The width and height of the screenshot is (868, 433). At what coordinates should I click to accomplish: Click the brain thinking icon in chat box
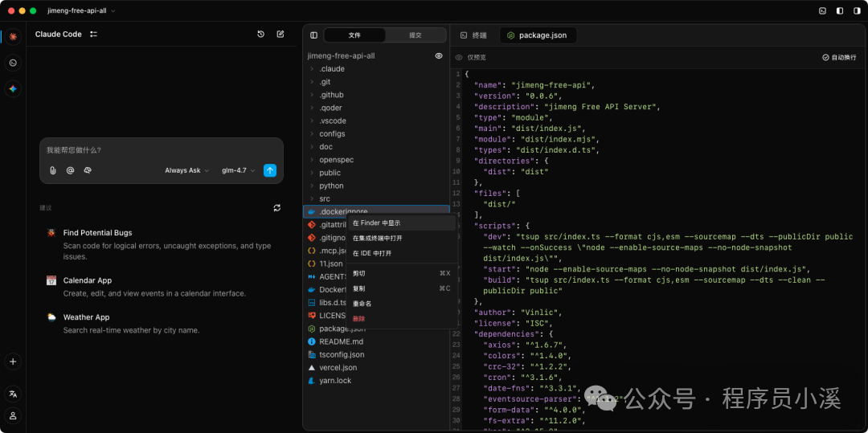[88, 170]
